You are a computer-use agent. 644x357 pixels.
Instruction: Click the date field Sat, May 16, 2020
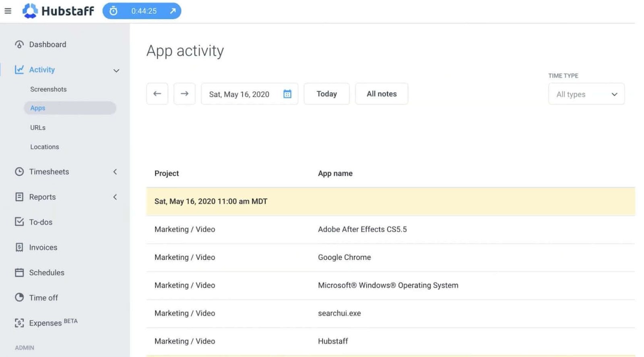click(x=250, y=94)
